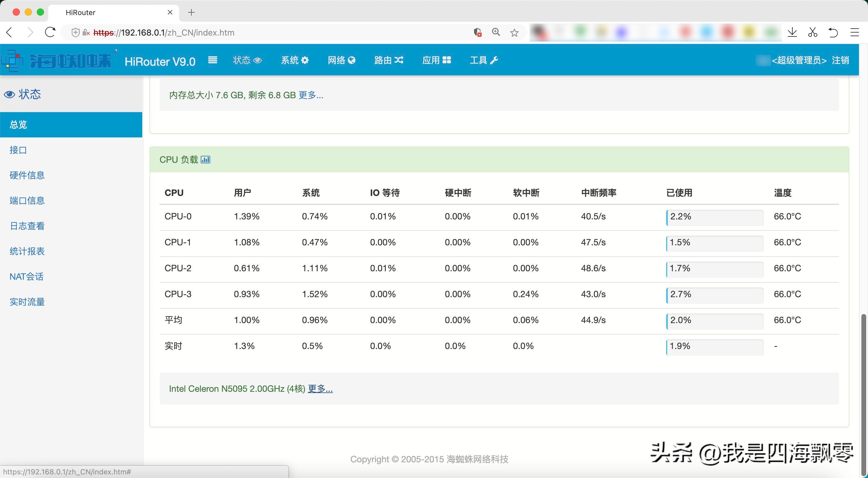Click 更多 link for CPU details
Image resolution: width=868 pixels, height=478 pixels.
pos(319,388)
